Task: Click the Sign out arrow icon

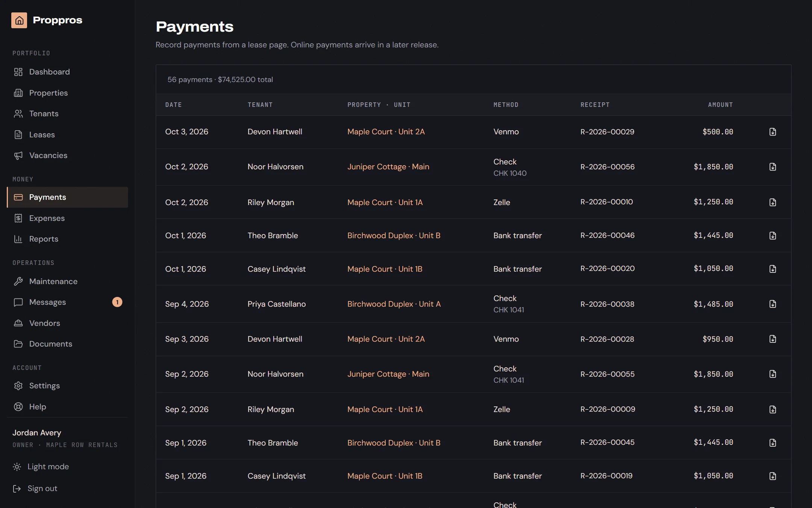Action: coord(17,488)
